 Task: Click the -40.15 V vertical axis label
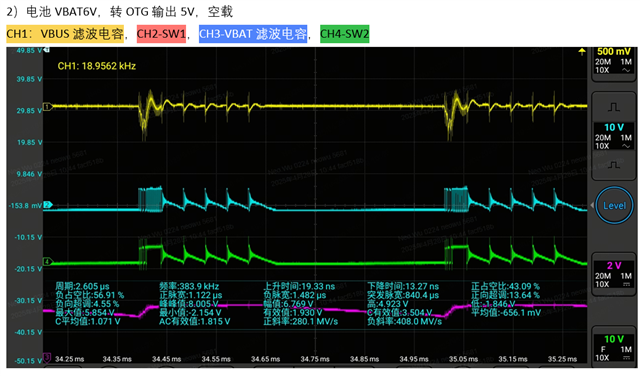(x=28, y=332)
